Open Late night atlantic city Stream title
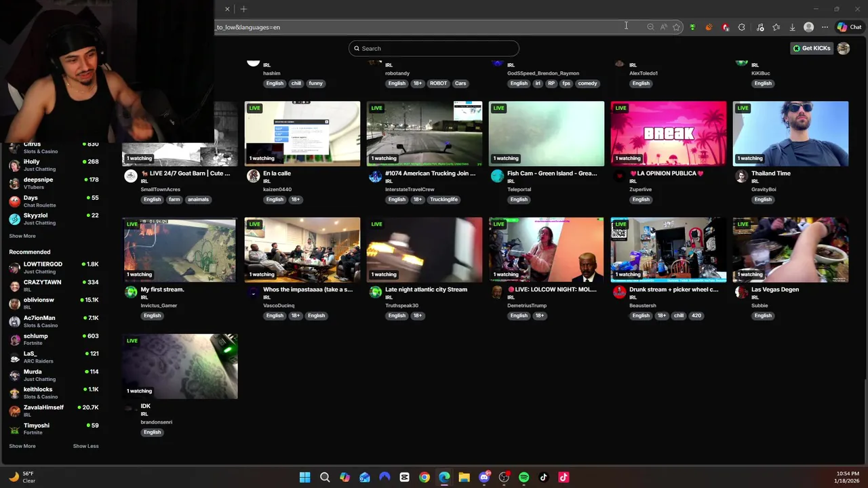The height and width of the screenshot is (488, 868). (426, 289)
